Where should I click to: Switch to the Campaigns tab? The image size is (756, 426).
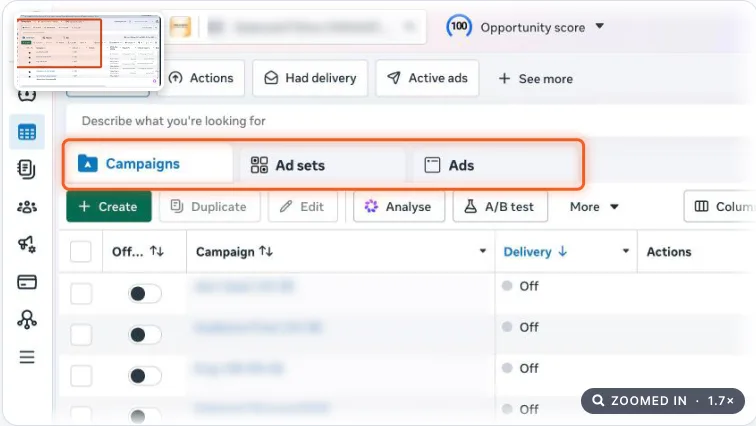(148, 164)
